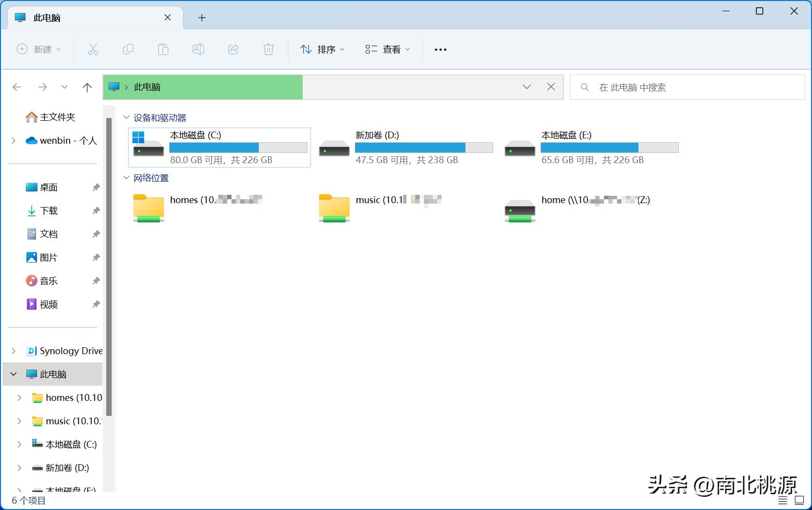812x510 pixels.
Task: Clear the address bar using the X button
Action: (x=551, y=87)
